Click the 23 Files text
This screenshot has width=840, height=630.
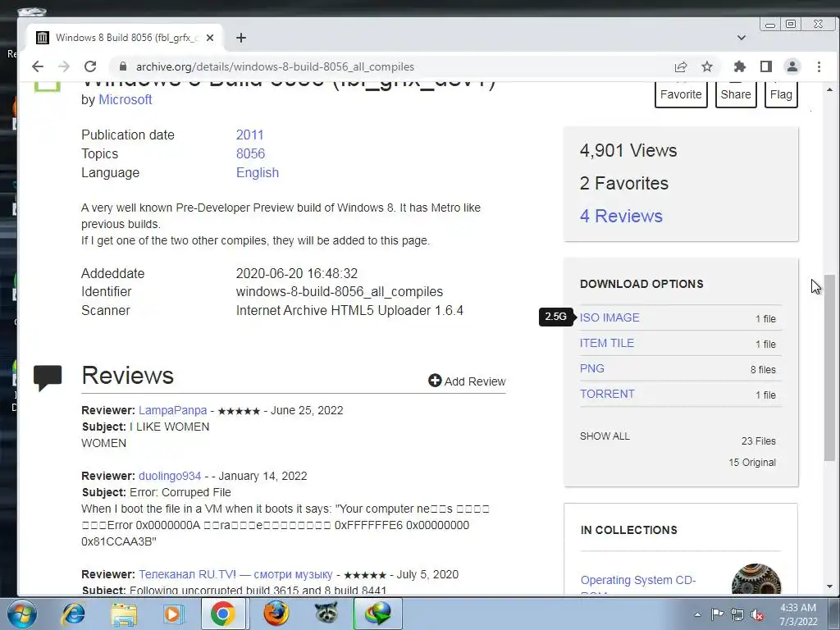(x=759, y=441)
